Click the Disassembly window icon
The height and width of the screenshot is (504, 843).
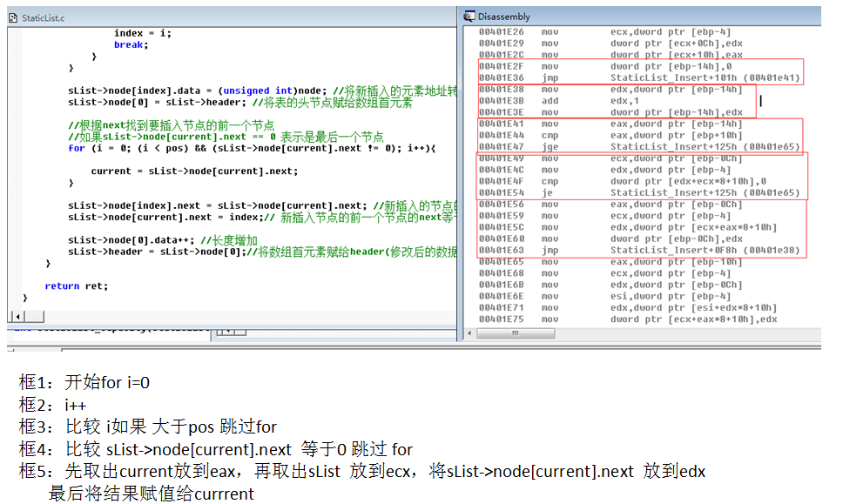click(469, 17)
